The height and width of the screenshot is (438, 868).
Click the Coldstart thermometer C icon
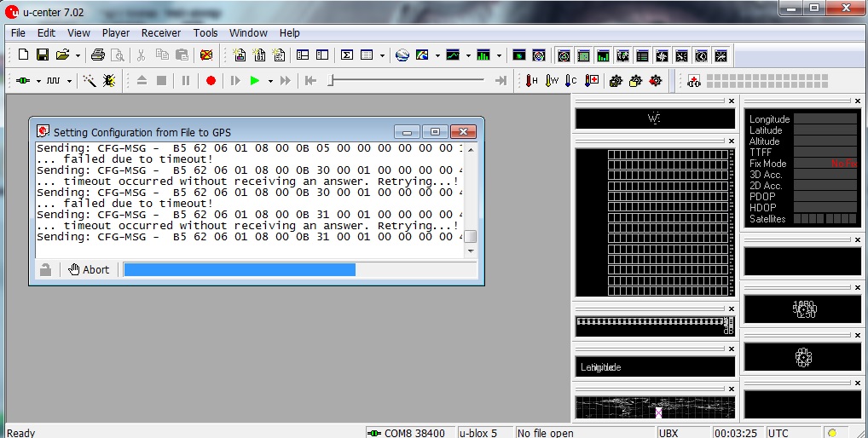coord(570,81)
